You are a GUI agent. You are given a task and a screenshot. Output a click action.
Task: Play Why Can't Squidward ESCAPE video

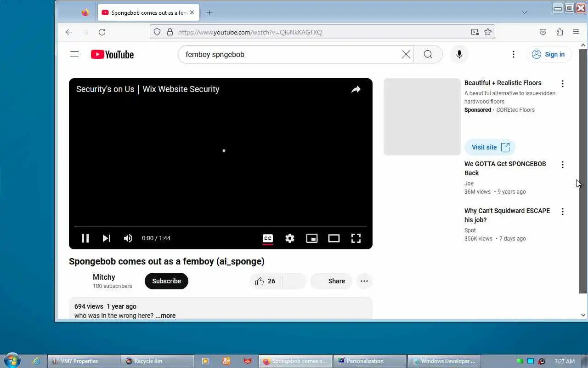pos(507,215)
